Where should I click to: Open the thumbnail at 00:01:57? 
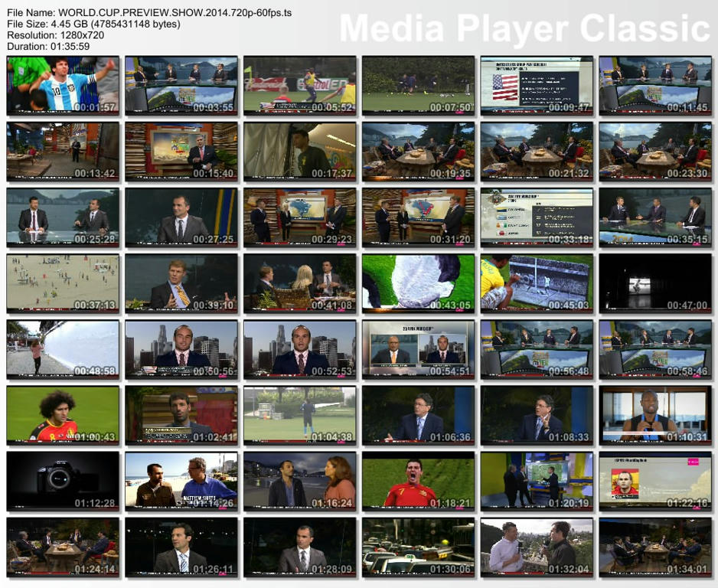tap(63, 85)
